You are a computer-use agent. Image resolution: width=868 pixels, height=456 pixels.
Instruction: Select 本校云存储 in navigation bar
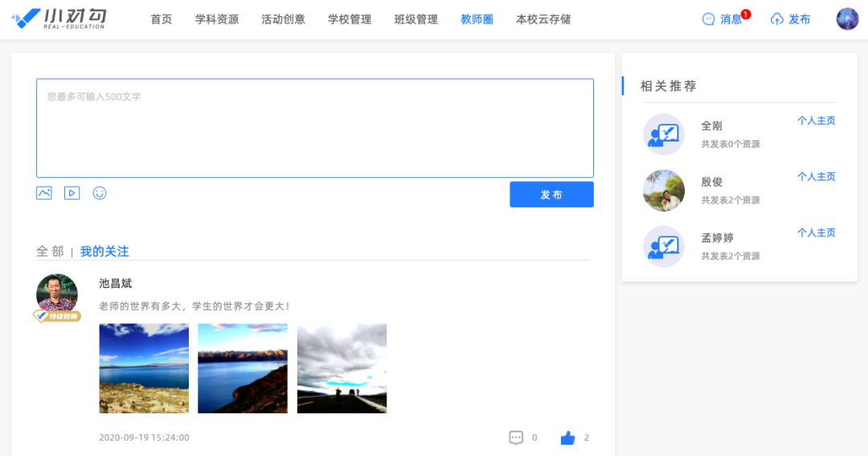(543, 19)
